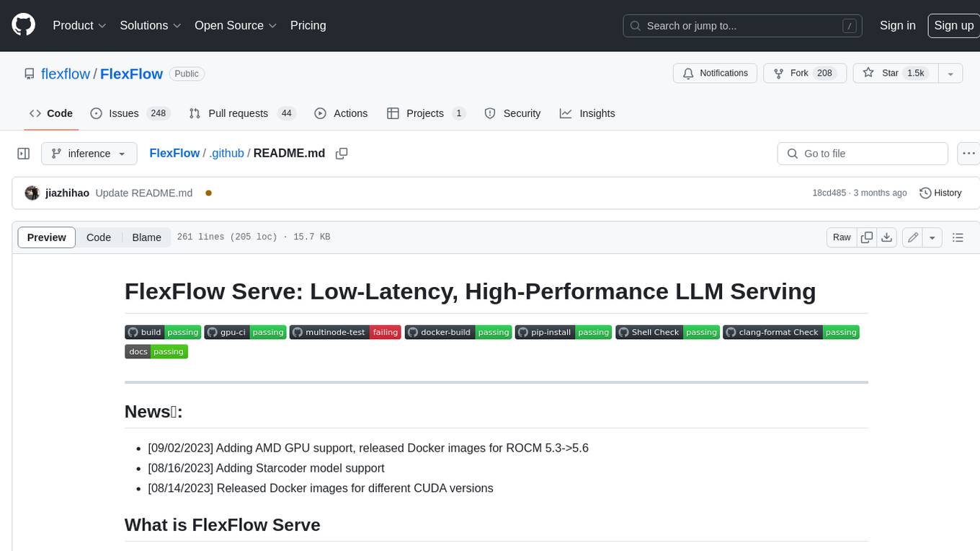Click the pip-install passing badge
Image resolution: width=980 pixels, height=551 pixels.
pos(563,332)
